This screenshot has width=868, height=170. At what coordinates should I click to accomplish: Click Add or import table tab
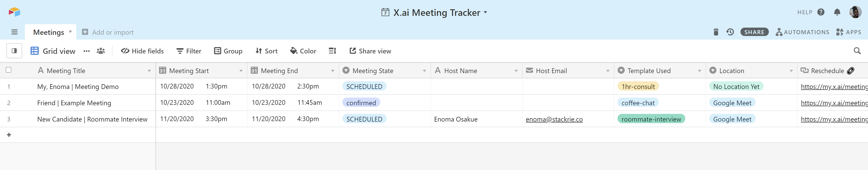[x=108, y=32]
